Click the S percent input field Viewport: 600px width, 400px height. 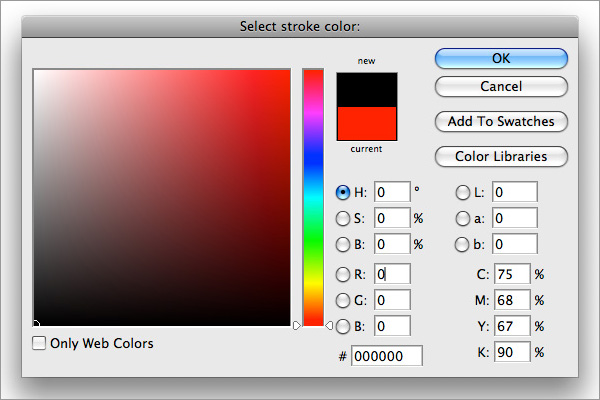point(392,218)
